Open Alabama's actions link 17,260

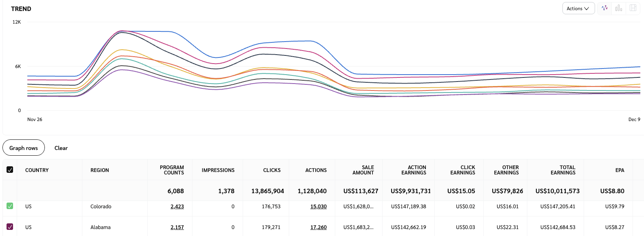tap(318, 227)
